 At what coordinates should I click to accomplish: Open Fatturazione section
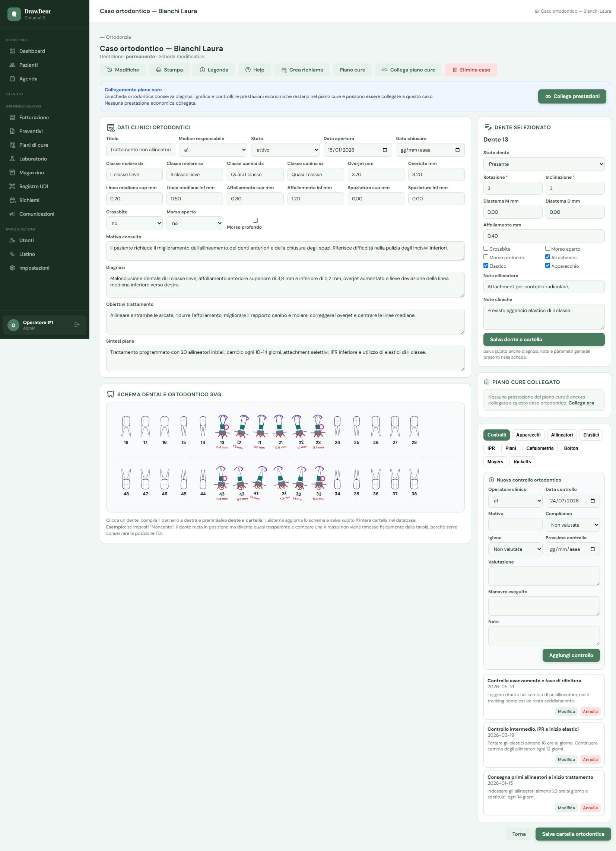45,117
